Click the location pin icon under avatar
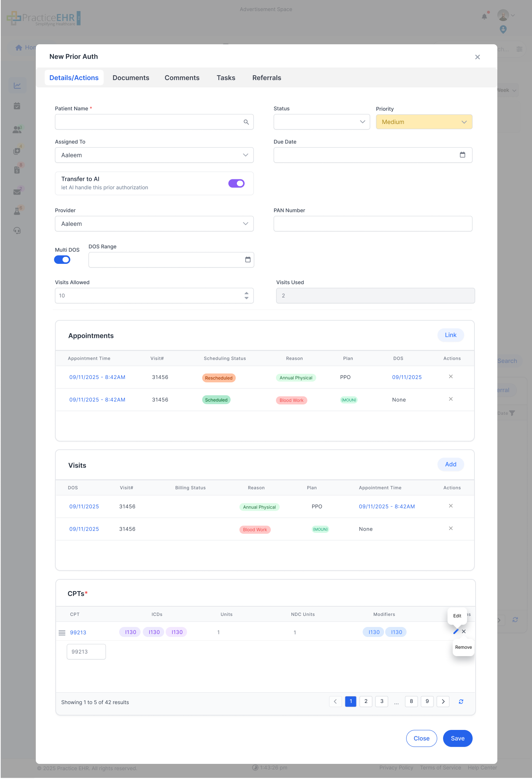Screen dimensions: 532x779 (503, 30)
